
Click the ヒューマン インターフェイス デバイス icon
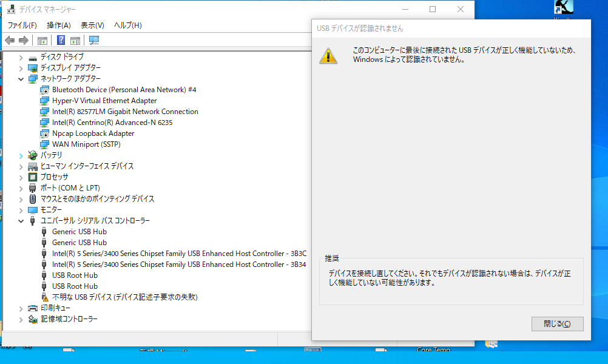click(33, 167)
